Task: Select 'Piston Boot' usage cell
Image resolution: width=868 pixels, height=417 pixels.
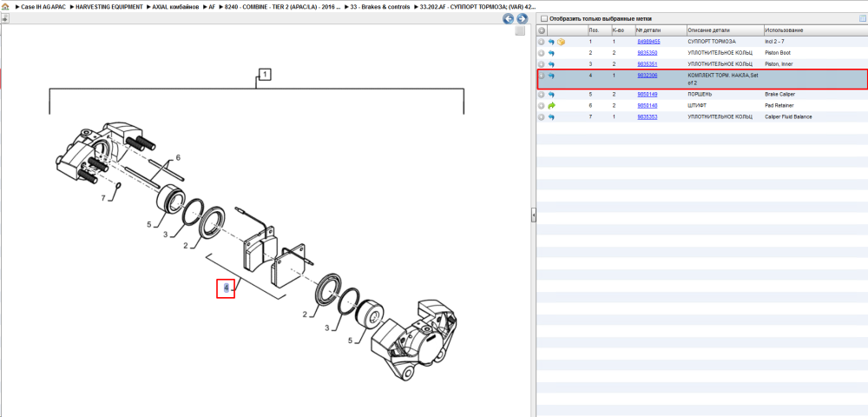Action: tap(778, 53)
